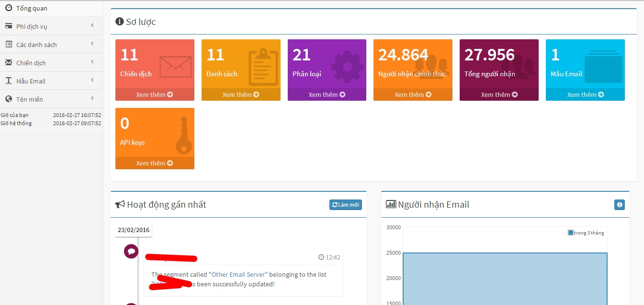
Task: Click Xem thêm under API keys card
Action: pyautogui.click(x=155, y=163)
